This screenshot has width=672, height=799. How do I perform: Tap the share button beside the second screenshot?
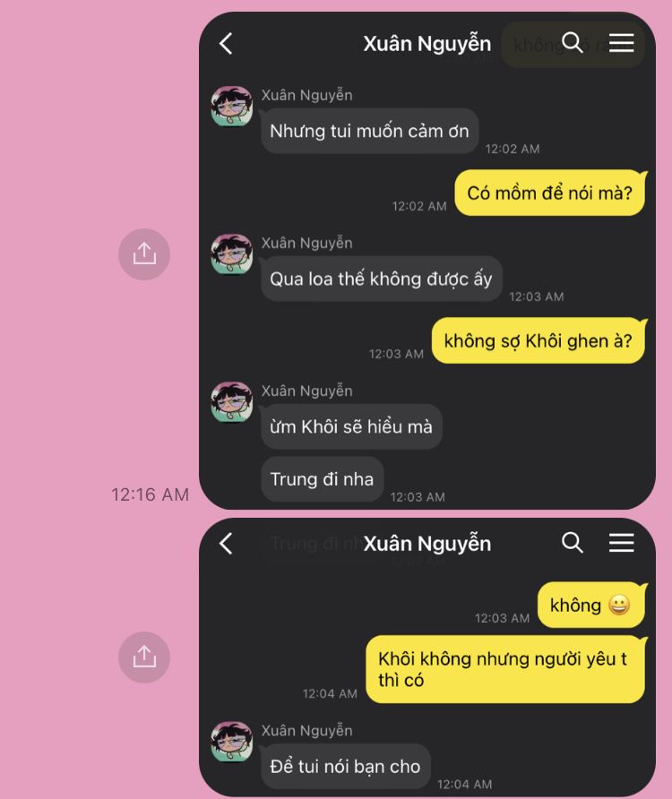tap(144, 657)
